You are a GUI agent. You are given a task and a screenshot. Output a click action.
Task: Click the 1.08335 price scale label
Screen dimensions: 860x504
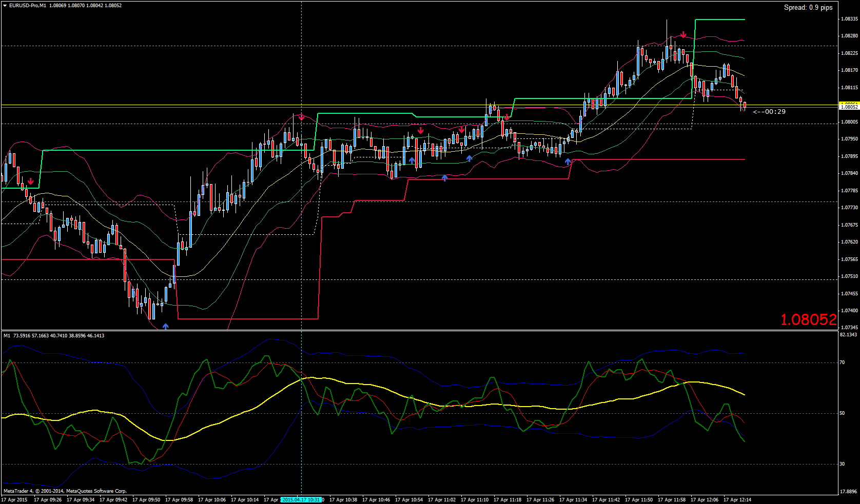click(x=849, y=19)
